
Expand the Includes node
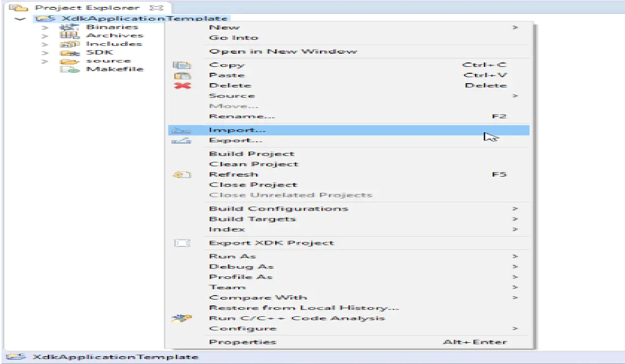pyautogui.click(x=45, y=44)
